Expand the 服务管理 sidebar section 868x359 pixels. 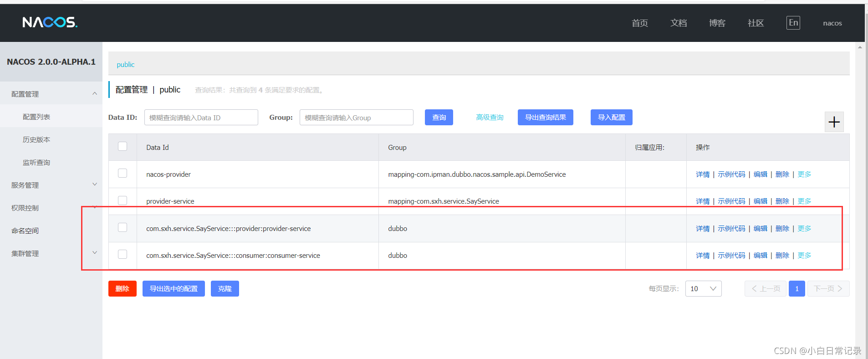click(51, 185)
